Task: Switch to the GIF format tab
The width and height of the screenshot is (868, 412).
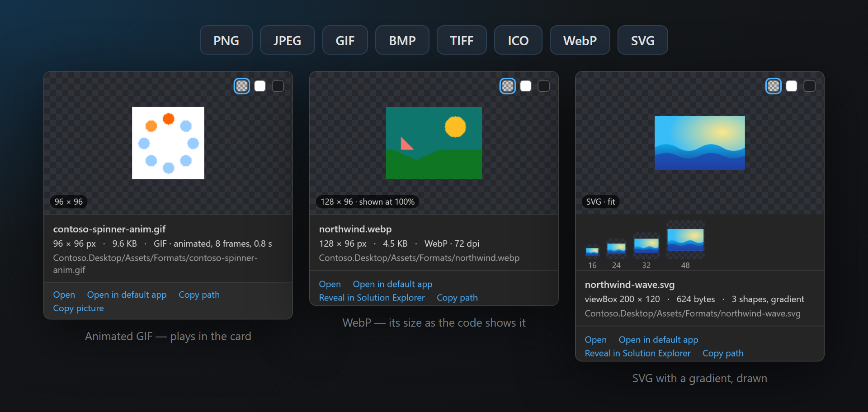Action: 345,40
